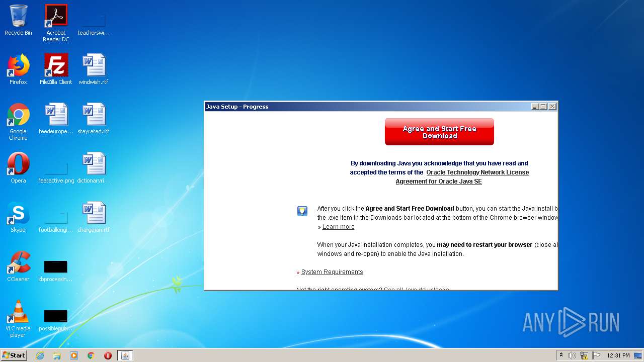Select chargejan.rtf document icon

point(94,217)
